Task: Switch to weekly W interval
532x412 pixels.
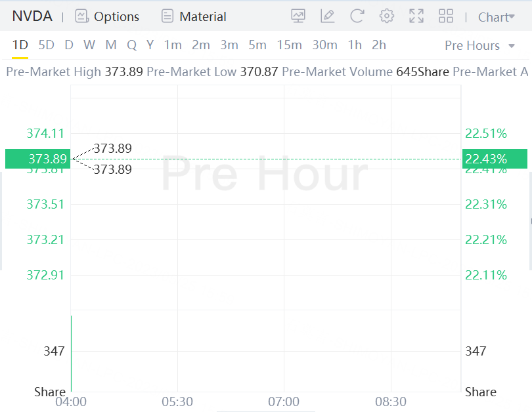Action: 89,45
